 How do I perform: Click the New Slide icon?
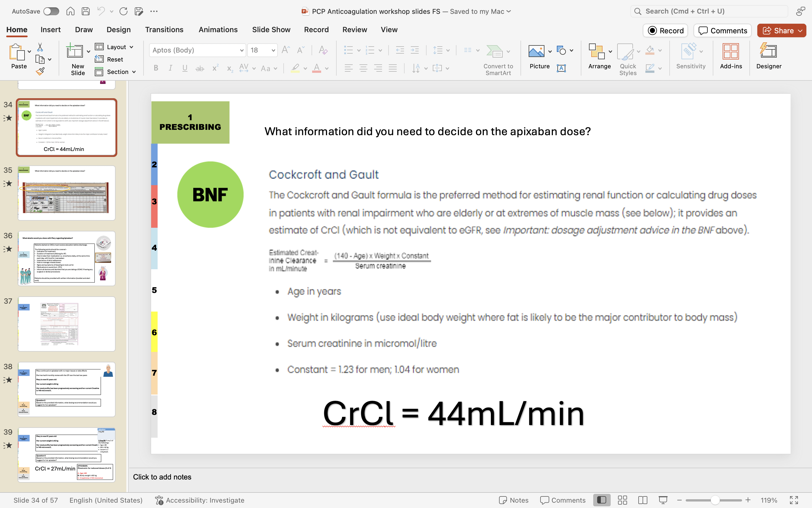pyautogui.click(x=75, y=51)
